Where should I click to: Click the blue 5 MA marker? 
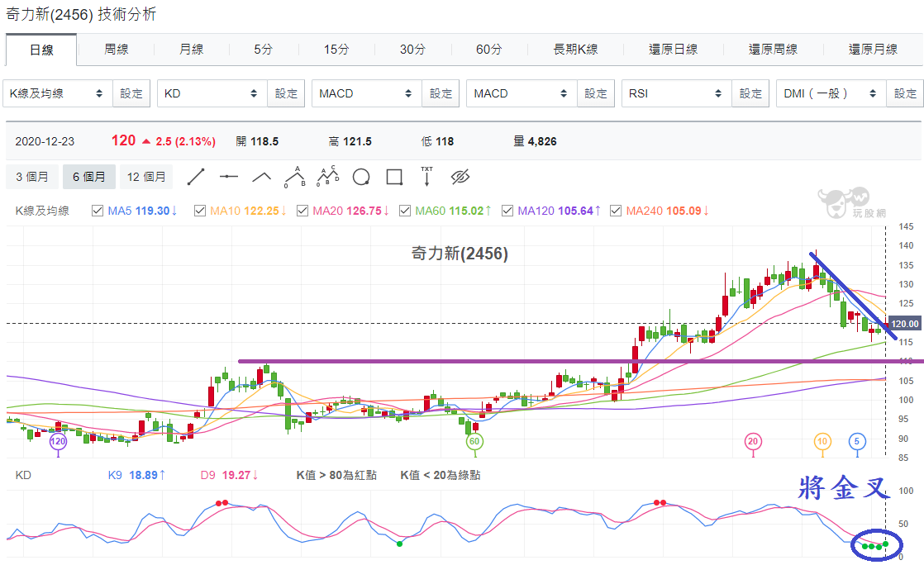coord(857,441)
